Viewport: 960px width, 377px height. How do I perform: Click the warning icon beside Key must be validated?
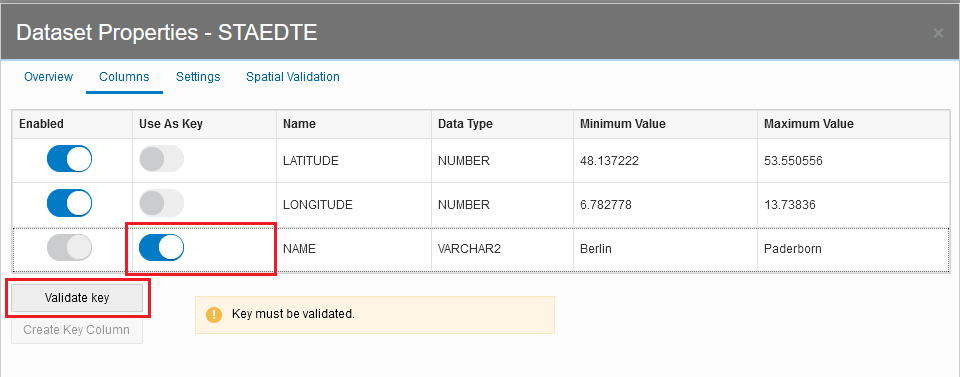point(214,315)
